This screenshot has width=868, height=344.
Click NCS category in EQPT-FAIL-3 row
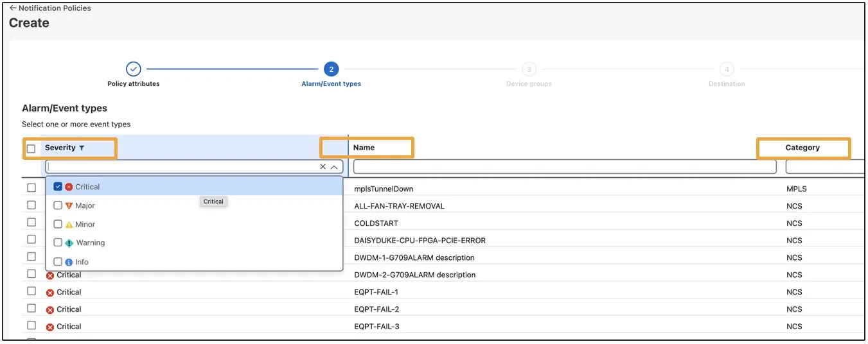tap(794, 327)
